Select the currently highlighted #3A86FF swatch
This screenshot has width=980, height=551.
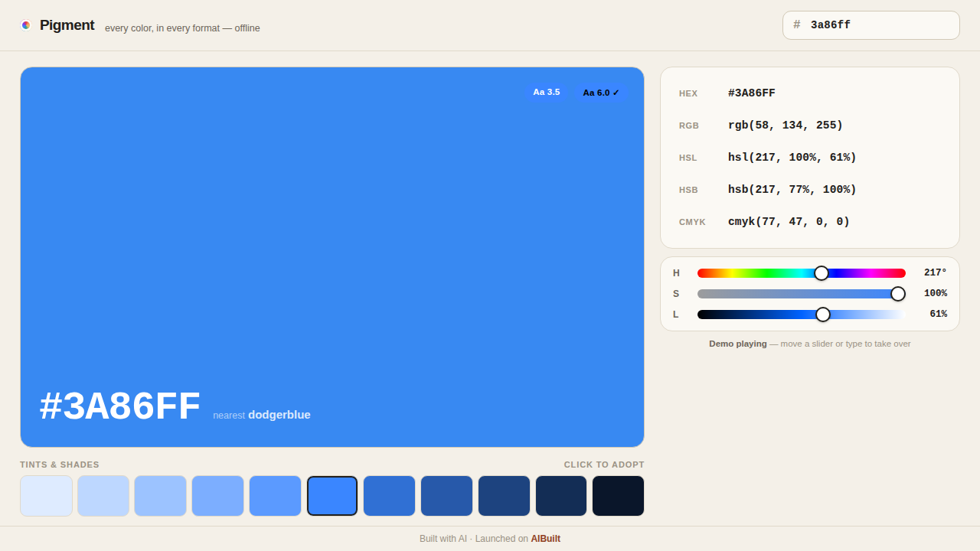tap(332, 496)
